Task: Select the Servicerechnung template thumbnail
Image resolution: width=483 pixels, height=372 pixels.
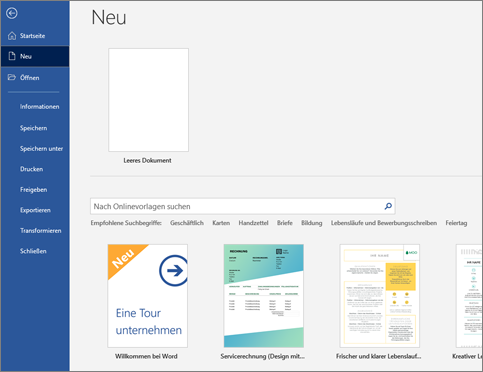Action: pyautogui.click(x=264, y=296)
